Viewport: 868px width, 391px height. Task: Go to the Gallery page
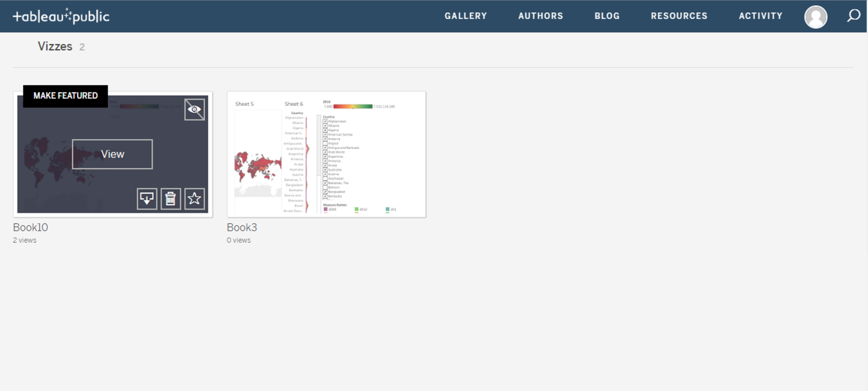[465, 16]
